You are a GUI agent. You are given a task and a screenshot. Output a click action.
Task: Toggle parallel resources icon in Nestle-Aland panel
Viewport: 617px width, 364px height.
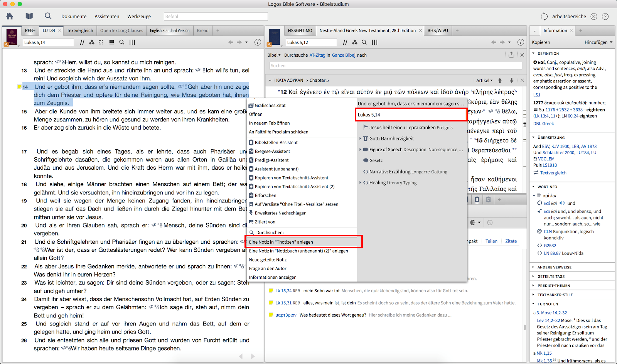tap(345, 42)
